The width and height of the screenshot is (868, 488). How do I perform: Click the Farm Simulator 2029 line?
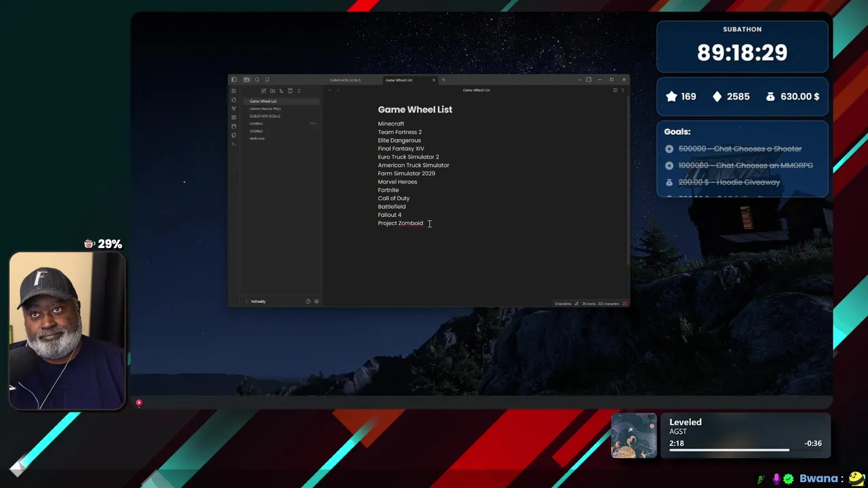[x=406, y=174]
